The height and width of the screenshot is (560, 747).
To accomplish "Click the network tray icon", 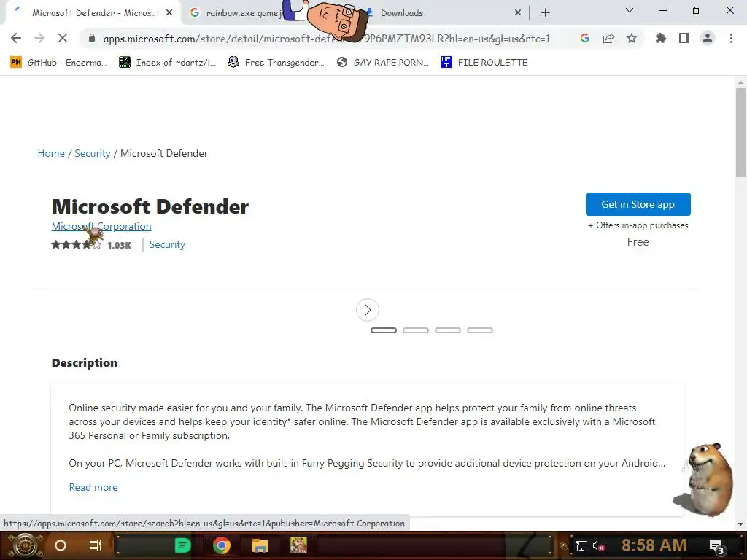I will (581, 545).
